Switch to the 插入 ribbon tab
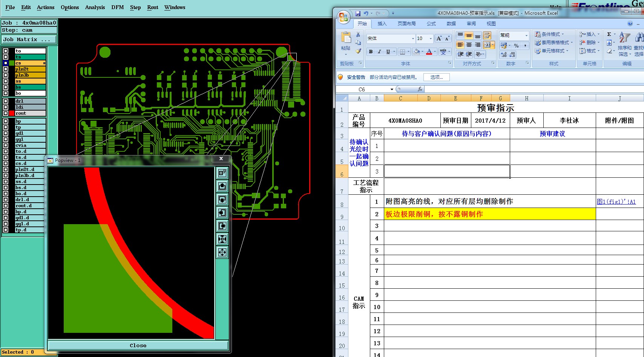 coord(382,23)
